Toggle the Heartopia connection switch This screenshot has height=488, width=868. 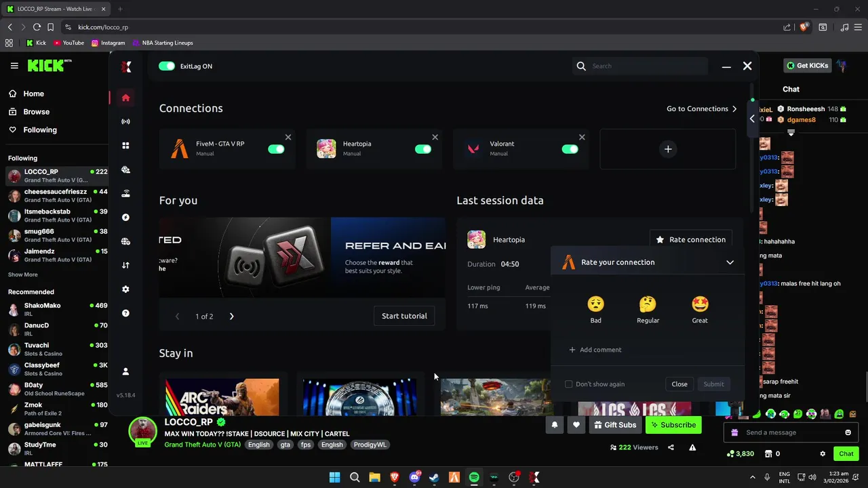click(423, 149)
